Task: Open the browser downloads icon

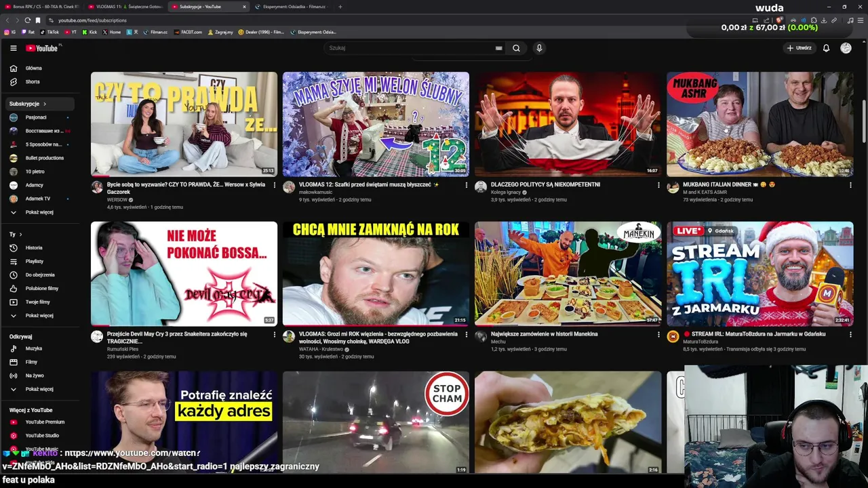Action: click(824, 20)
